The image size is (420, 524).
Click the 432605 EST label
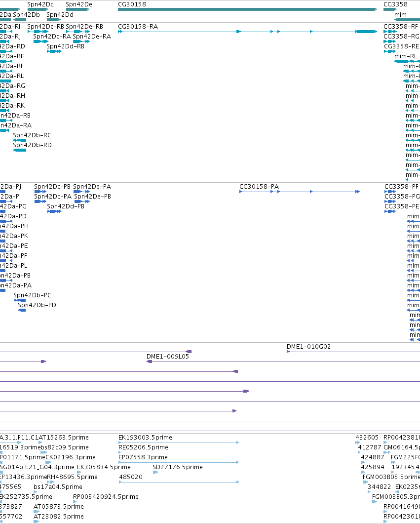367,438
